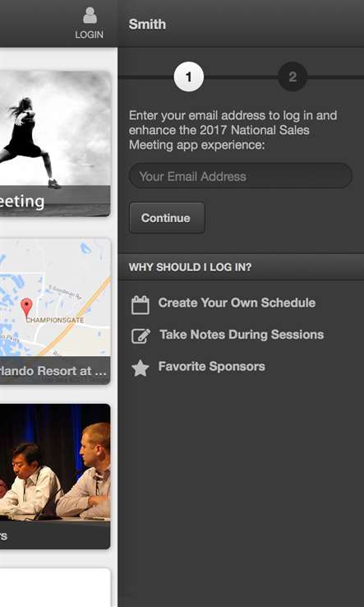Click the star icon beside Favorite Sponsors

coord(140,368)
